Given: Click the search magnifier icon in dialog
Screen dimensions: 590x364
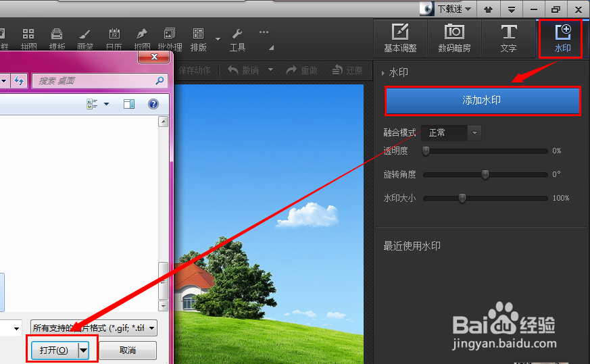Looking at the screenshot, I should pyautogui.click(x=159, y=80).
